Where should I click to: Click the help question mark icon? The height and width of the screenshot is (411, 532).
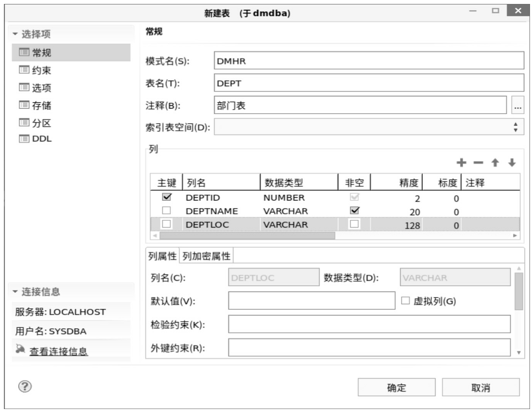tap(21, 386)
